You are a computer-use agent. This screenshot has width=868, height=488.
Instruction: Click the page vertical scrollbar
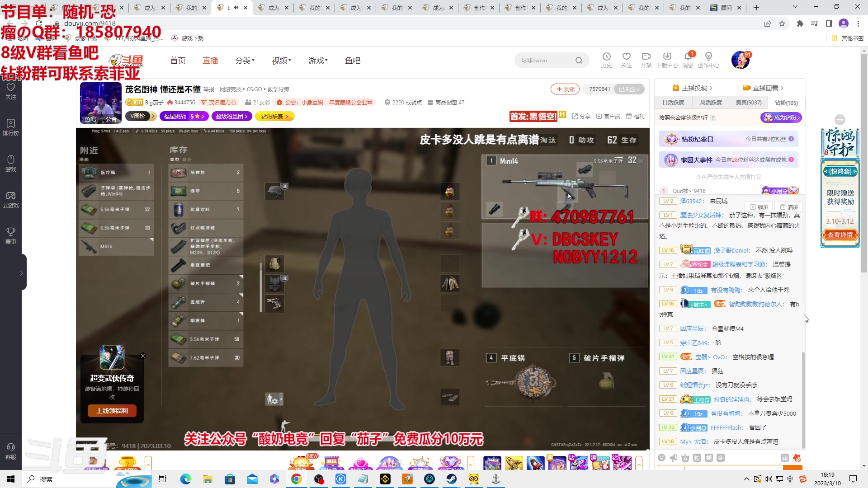[x=864, y=163]
